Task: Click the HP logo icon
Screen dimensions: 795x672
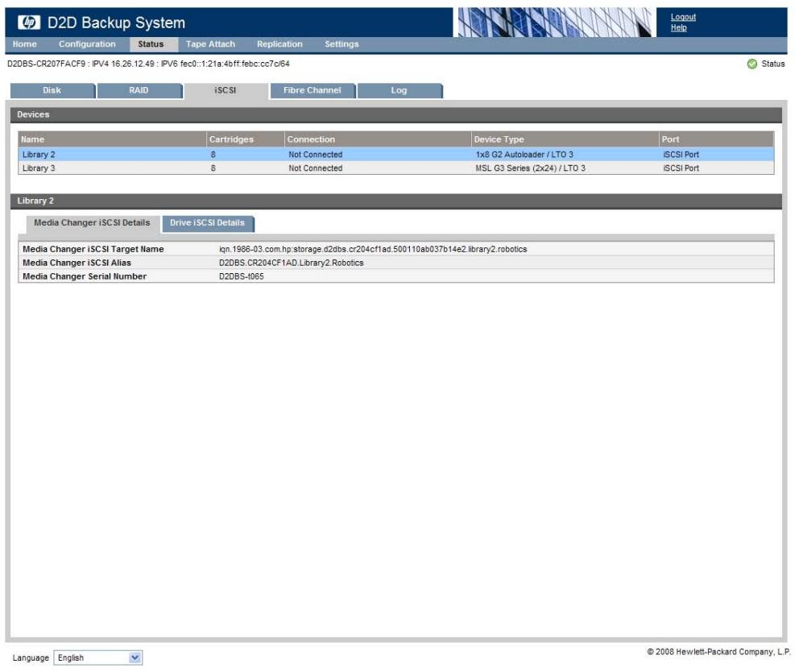Action: tap(29, 23)
